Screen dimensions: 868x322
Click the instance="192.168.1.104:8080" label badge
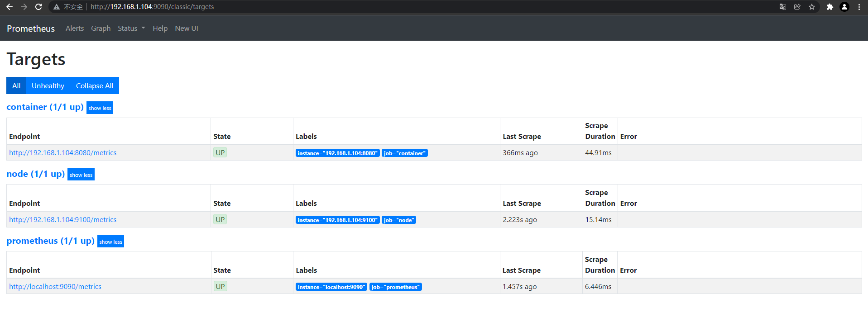(337, 153)
